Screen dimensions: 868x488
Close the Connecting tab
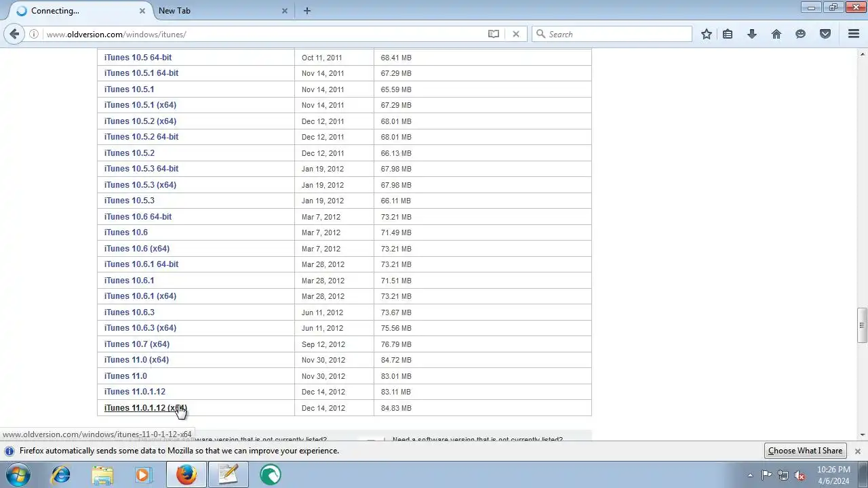tap(142, 11)
